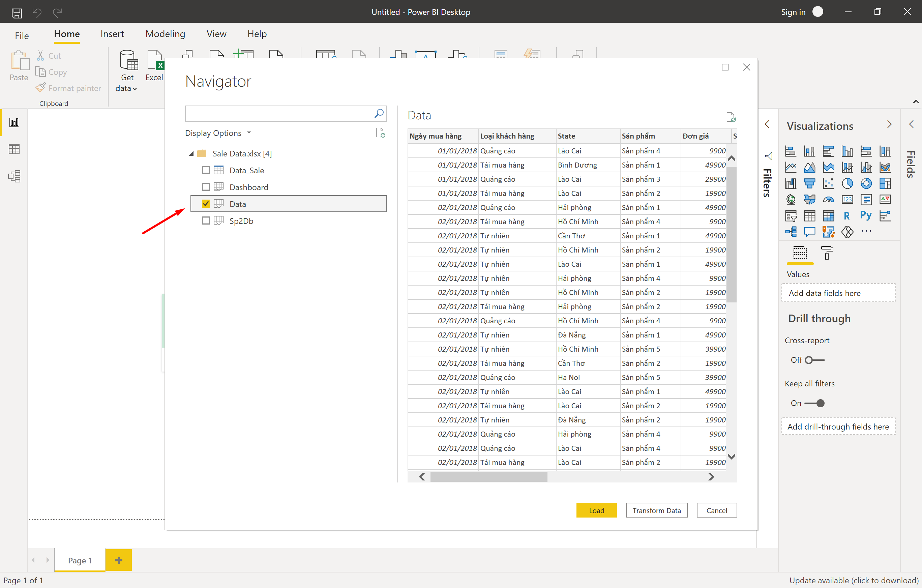Switch to the Insert ribbon tab
Viewport: 922px width, 588px height.
[x=112, y=34]
